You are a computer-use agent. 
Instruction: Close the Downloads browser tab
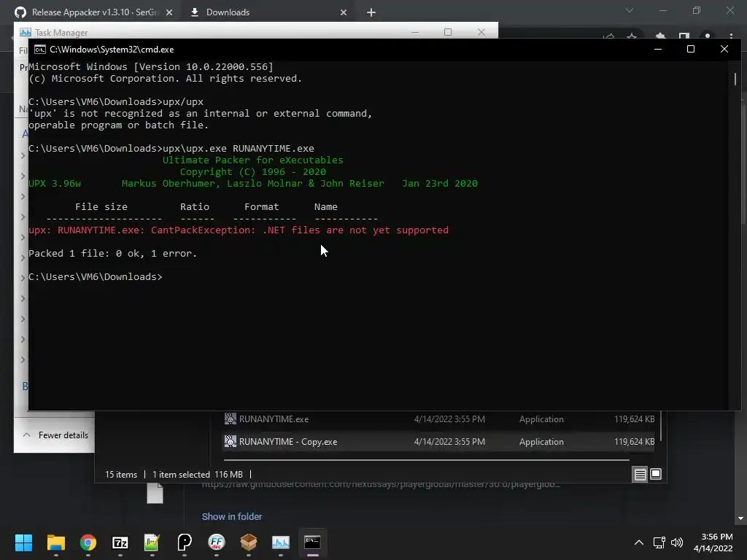344,12
